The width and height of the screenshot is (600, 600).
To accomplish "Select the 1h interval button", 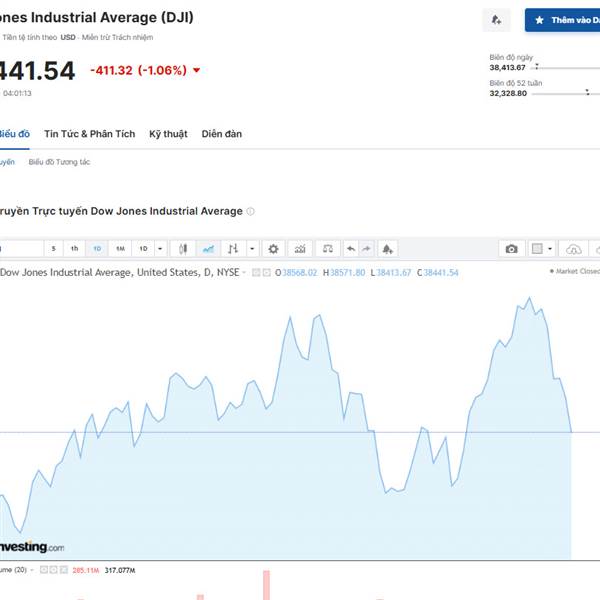I will tap(75, 249).
